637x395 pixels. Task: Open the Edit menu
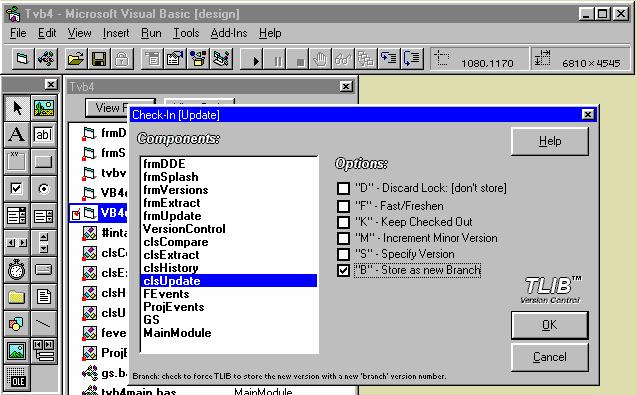(x=47, y=33)
